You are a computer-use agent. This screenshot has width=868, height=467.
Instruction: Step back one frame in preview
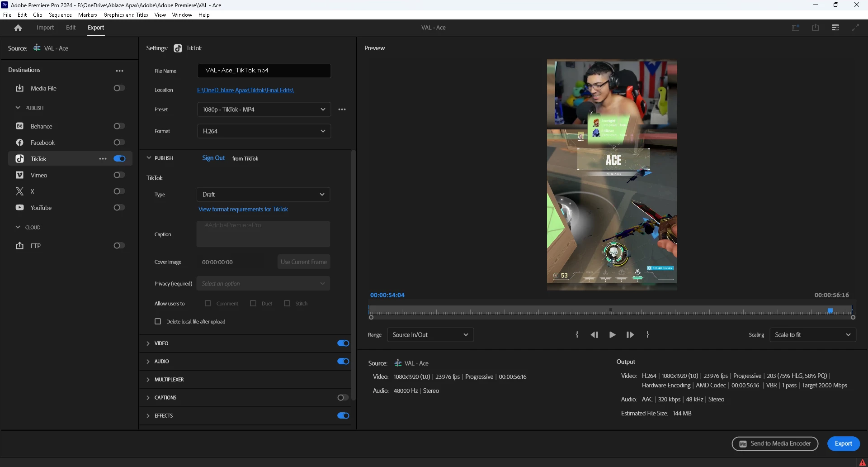click(594, 335)
